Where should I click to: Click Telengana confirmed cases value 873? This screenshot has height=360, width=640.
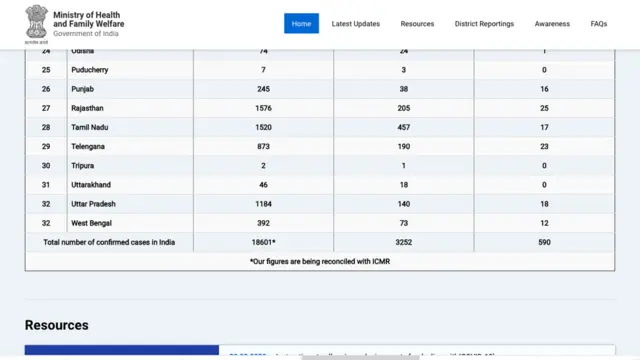click(263, 147)
